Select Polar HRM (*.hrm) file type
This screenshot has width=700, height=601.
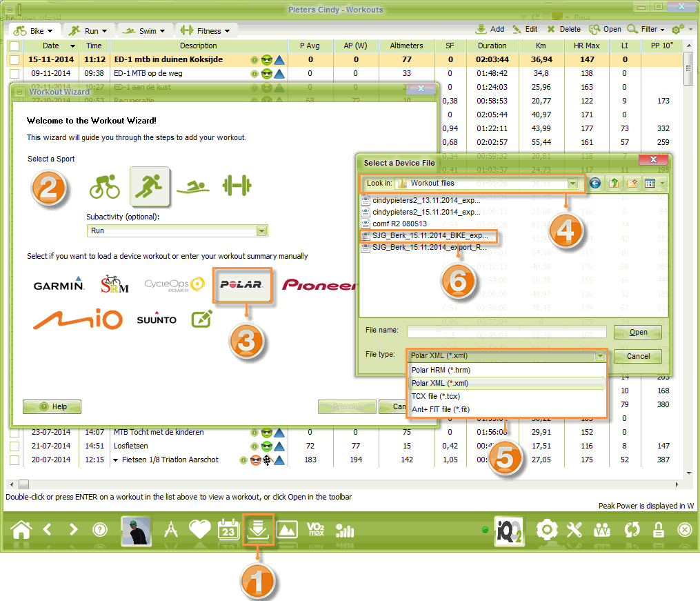(507, 370)
